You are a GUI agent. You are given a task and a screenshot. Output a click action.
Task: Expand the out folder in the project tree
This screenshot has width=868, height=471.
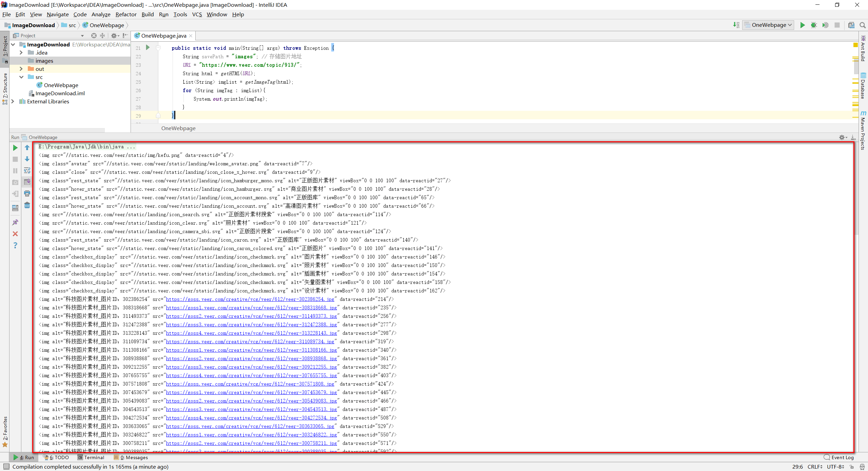(21, 69)
